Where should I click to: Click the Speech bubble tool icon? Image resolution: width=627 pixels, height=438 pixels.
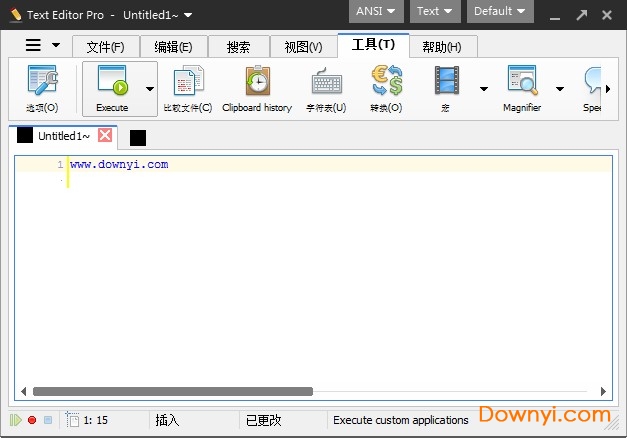coord(592,80)
